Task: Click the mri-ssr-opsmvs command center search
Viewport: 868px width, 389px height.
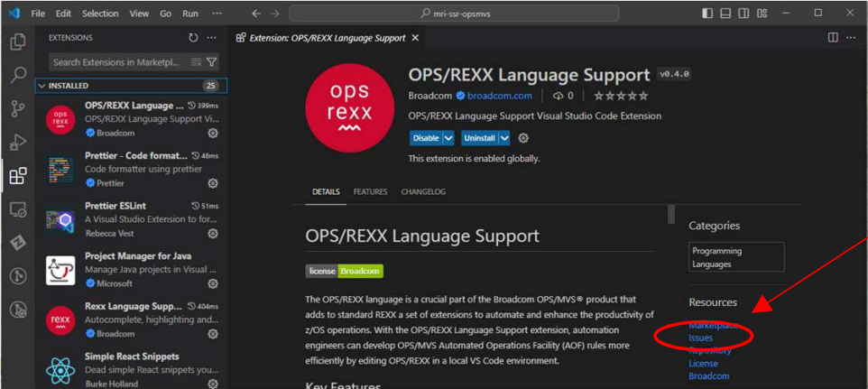Action: tap(455, 14)
